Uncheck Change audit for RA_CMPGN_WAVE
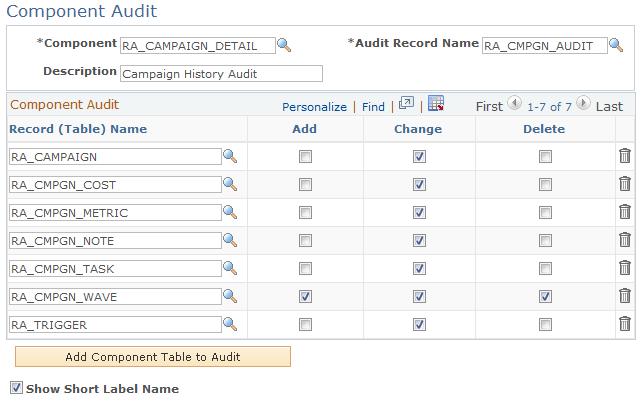Viewport: 642px width, 399px height. pos(419,296)
